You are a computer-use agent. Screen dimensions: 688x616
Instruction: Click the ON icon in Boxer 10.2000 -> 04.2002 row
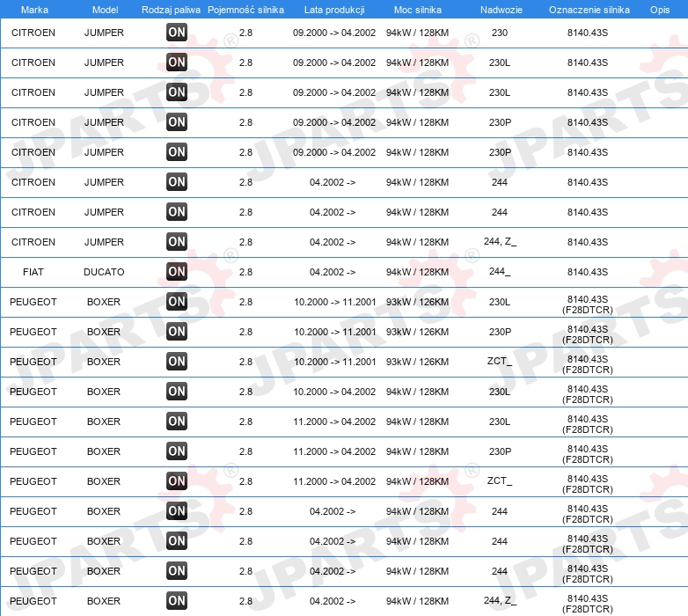point(177,392)
